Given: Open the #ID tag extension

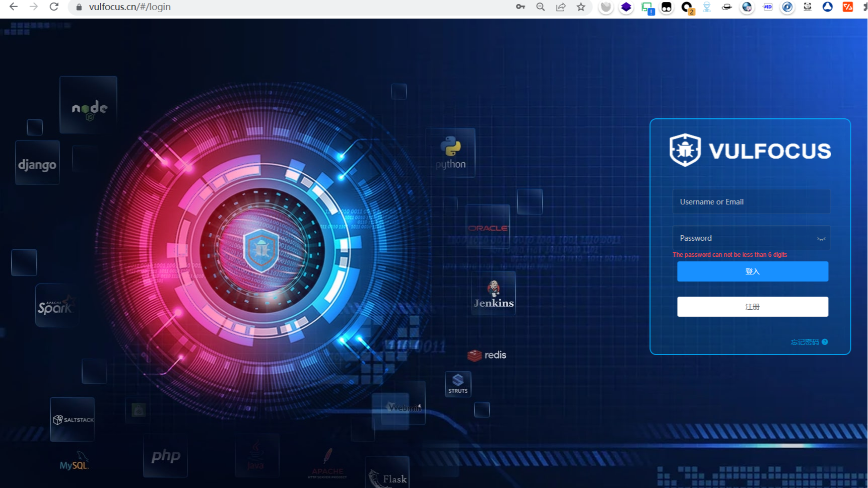Looking at the screenshot, I should 767,7.
